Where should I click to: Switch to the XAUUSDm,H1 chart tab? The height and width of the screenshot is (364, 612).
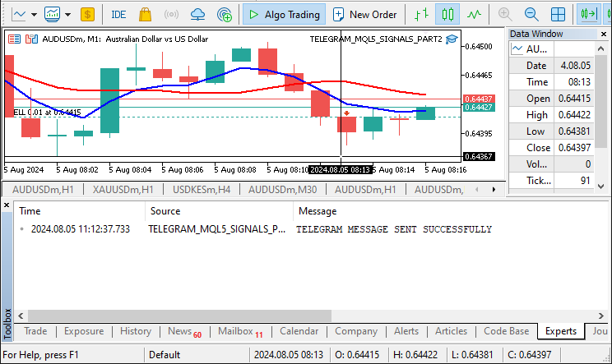pos(123,190)
